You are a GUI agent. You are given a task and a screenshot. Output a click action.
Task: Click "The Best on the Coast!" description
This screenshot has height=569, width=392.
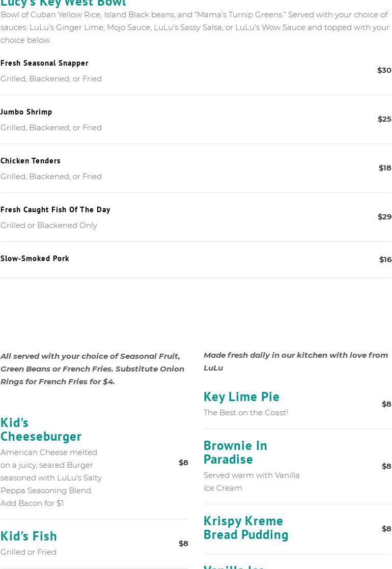tap(245, 413)
